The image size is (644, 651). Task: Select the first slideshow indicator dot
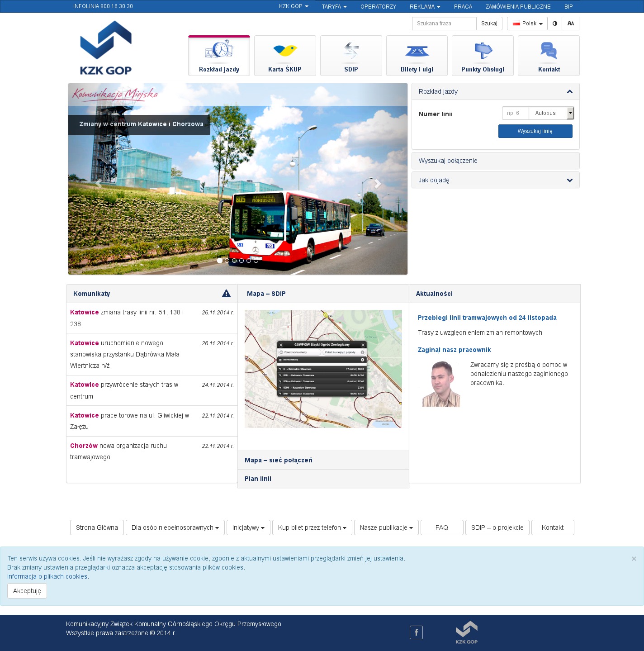[220, 261]
